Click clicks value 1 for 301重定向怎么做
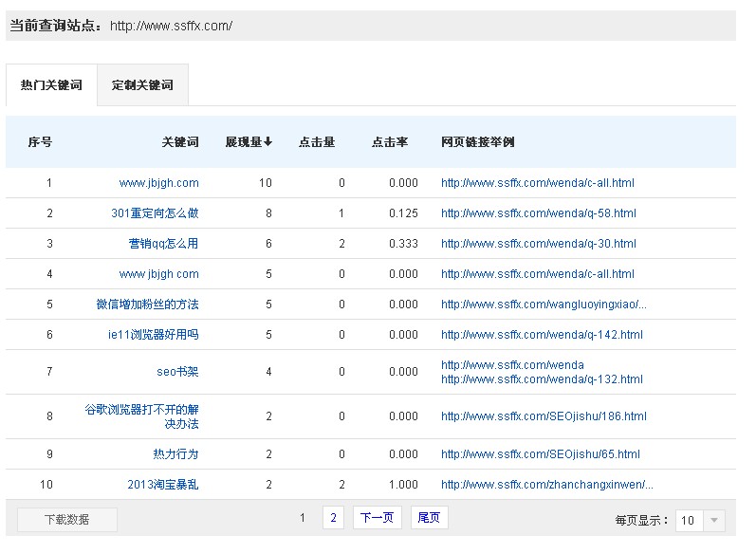 tap(341, 213)
